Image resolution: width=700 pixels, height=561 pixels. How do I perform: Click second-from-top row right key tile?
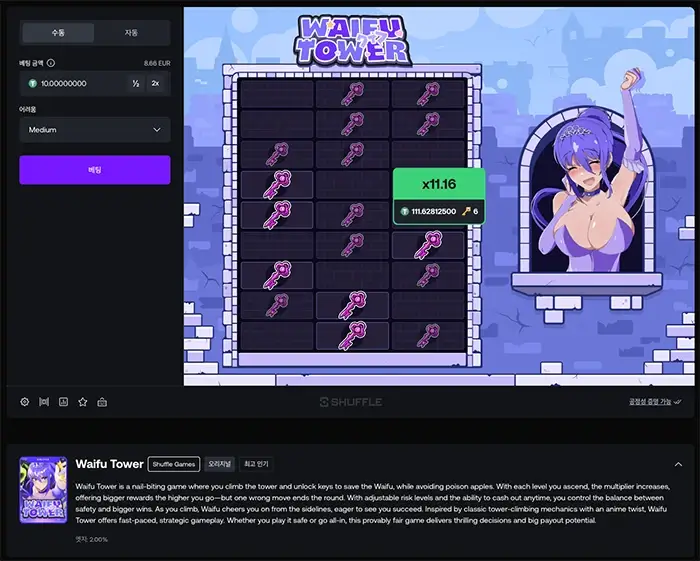click(428, 124)
